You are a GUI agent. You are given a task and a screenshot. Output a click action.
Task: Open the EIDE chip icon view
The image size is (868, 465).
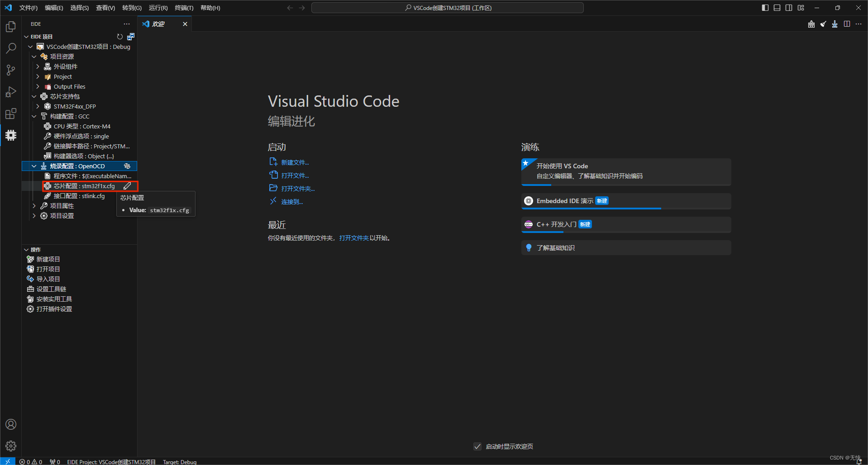[x=11, y=135]
